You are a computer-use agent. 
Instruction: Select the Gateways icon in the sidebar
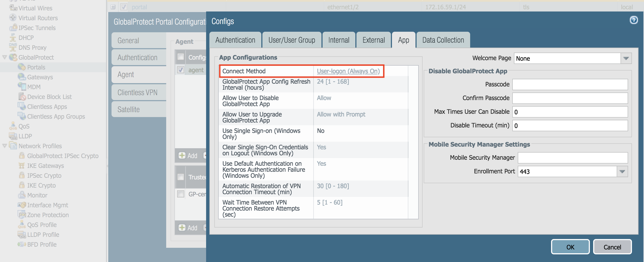[x=39, y=77]
